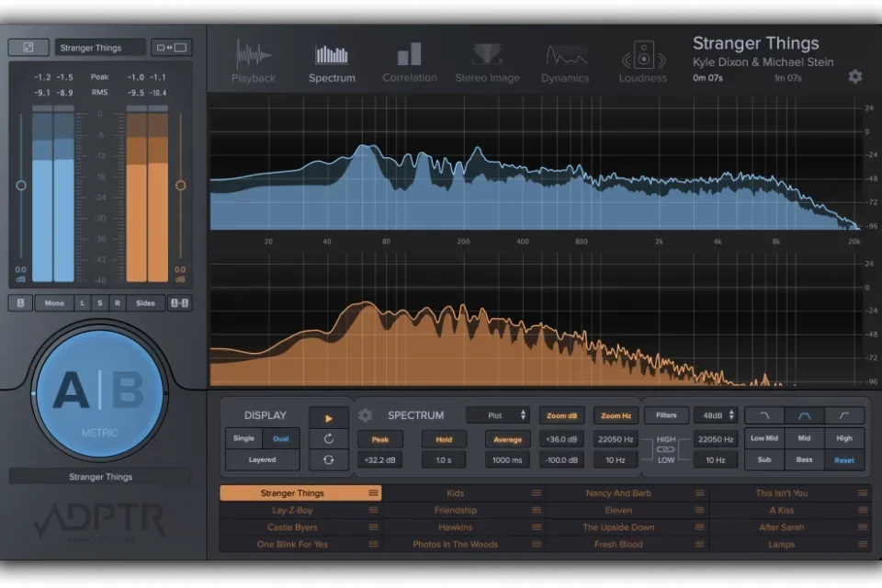Open the Plot mode dropdown
The height and width of the screenshot is (588, 882).
coord(499,415)
